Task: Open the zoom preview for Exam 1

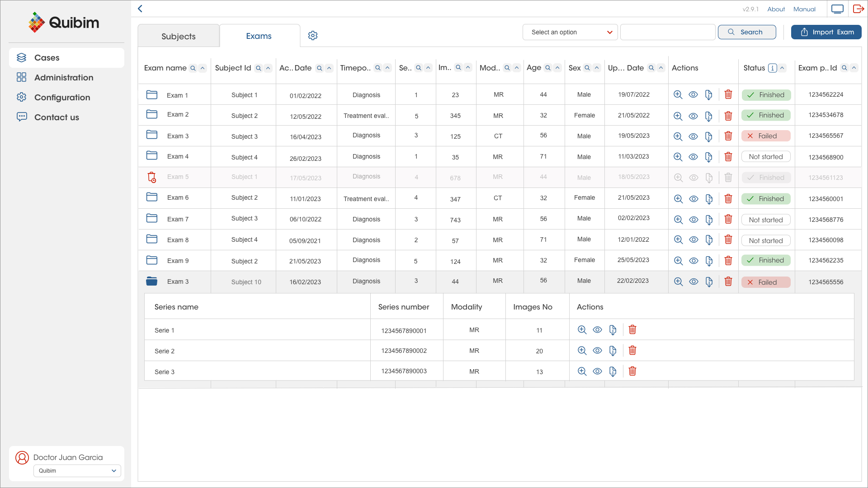Action: [x=678, y=95]
